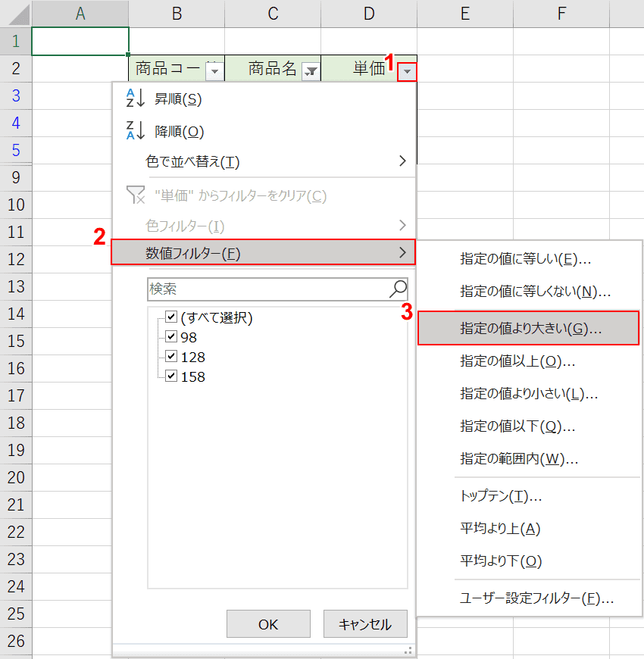Click the selected cell A1
This screenshot has width=644, height=659.
80,41
